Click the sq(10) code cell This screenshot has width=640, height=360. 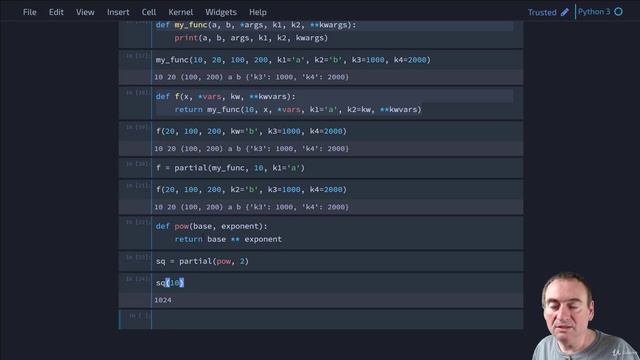coord(337,282)
